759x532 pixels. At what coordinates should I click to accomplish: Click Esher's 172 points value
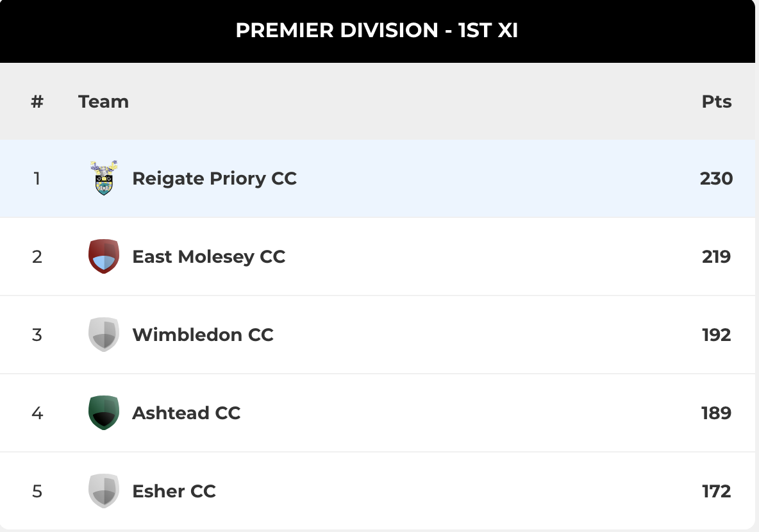tap(717, 491)
